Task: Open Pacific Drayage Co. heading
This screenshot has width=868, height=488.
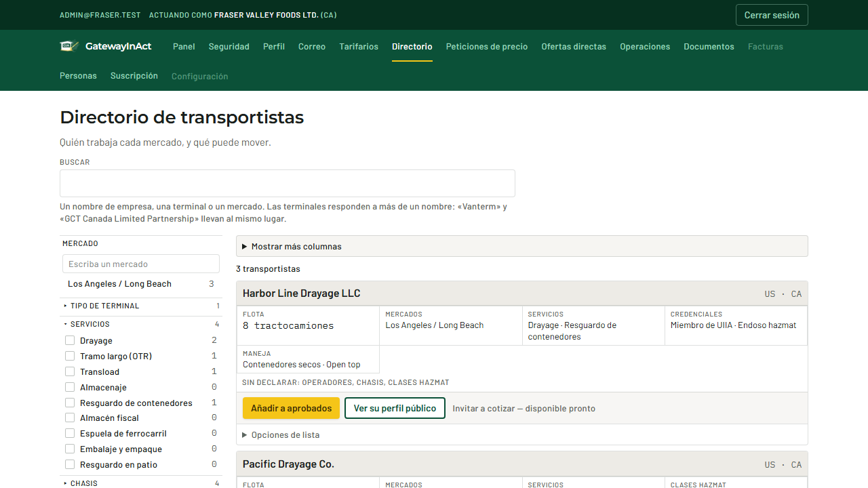Action: (x=289, y=464)
